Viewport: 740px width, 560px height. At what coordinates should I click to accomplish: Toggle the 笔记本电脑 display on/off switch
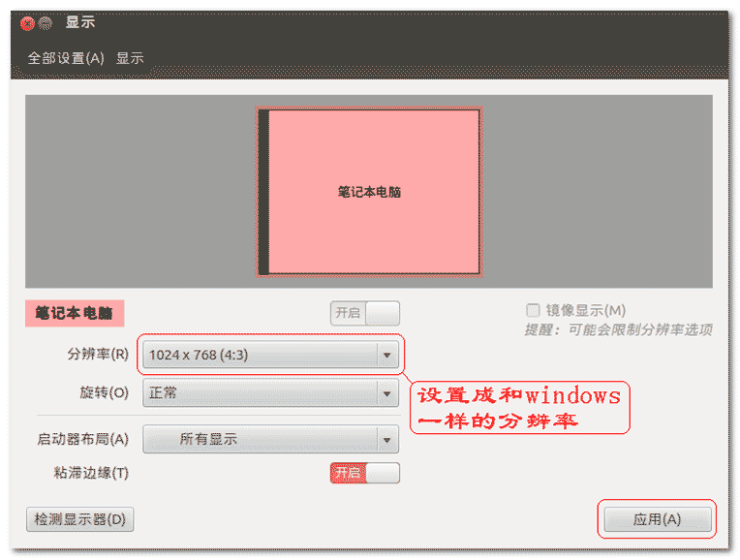pos(365,313)
